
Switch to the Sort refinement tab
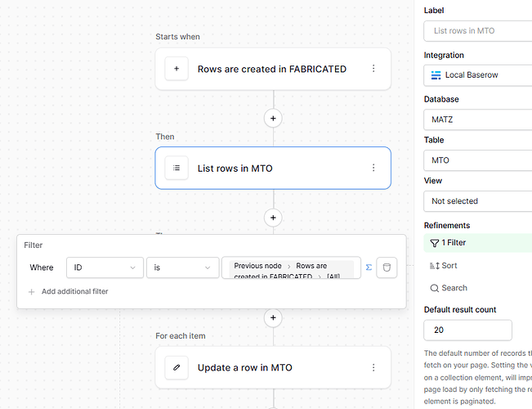(x=444, y=266)
